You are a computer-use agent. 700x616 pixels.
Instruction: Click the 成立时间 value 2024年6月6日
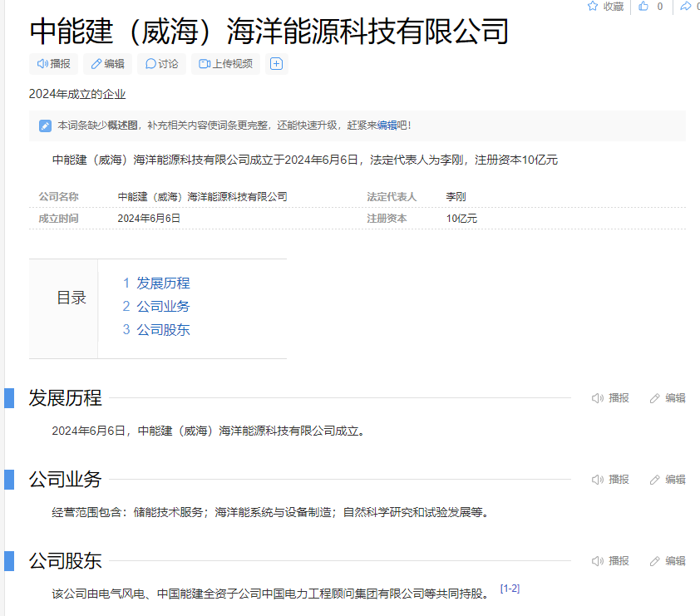tap(149, 219)
